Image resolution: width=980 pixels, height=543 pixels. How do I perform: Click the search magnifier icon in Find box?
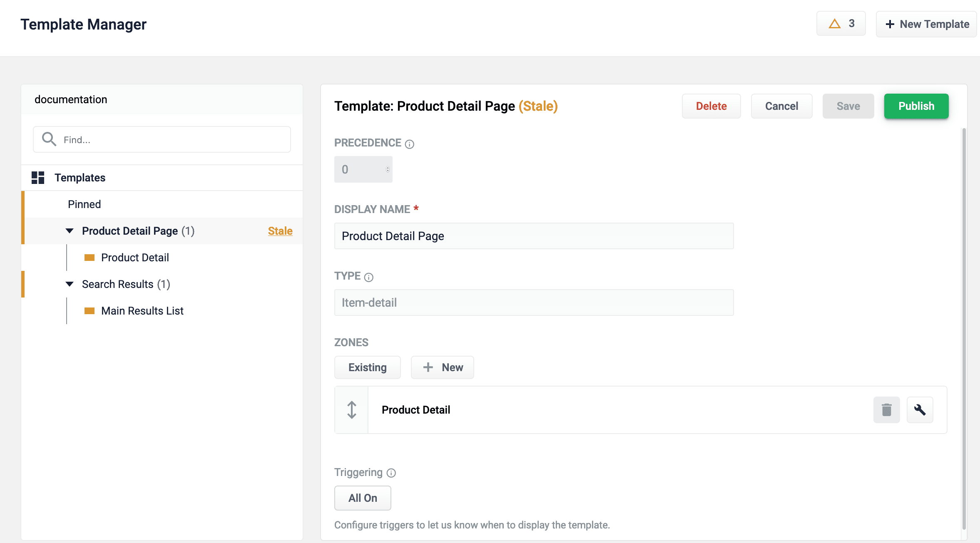tap(49, 139)
